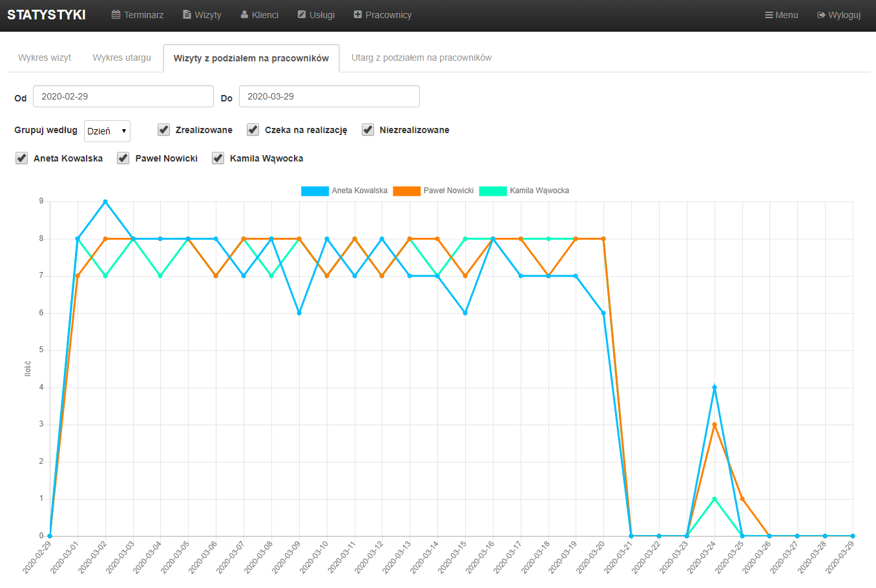Open the Od start date picker field

123,96
